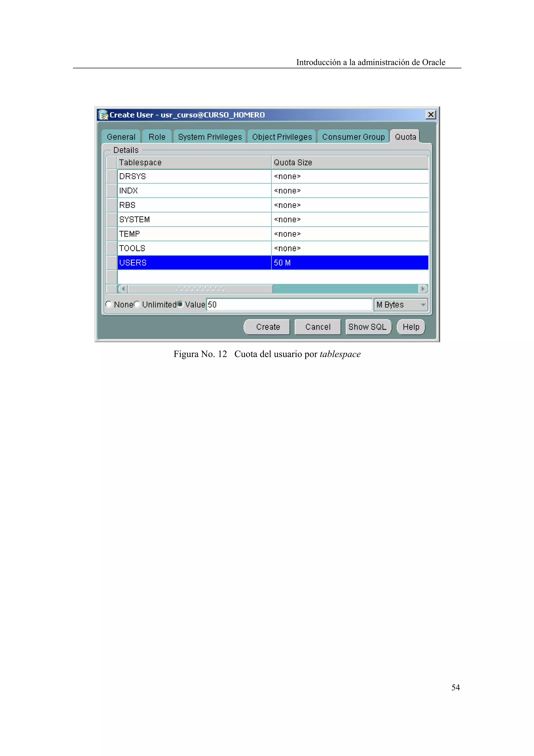Switch to the Role tab

pos(157,137)
